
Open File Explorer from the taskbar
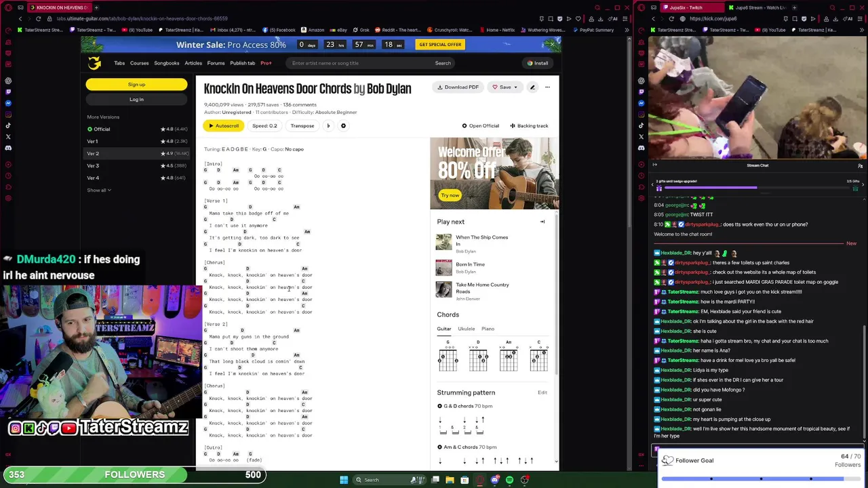(450, 480)
